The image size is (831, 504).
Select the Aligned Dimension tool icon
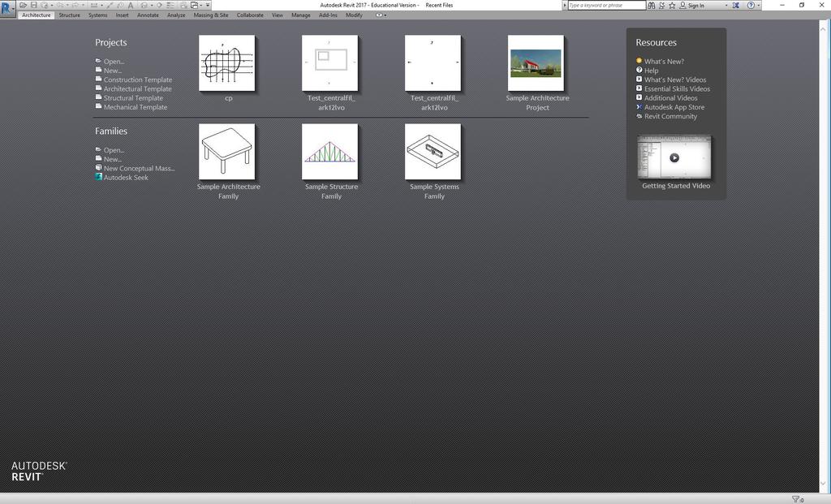110,6
